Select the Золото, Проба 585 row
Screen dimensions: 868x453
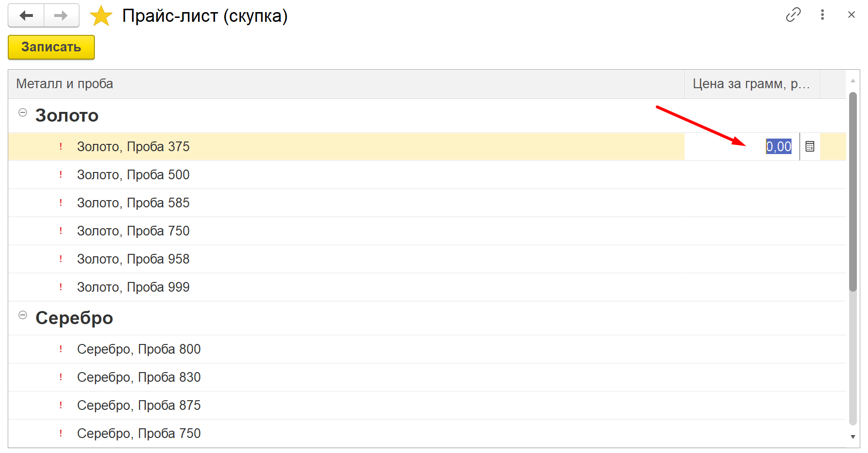pyautogui.click(x=133, y=203)
